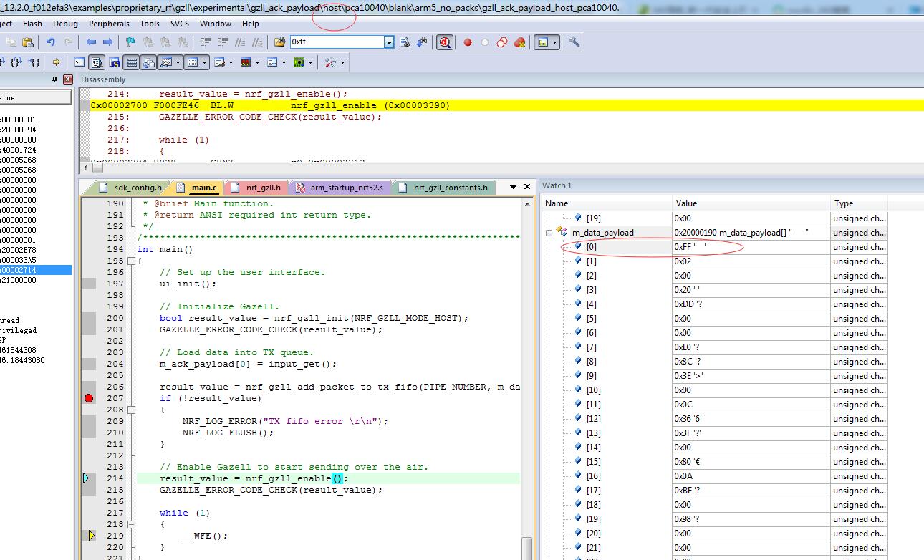Click the Find icon beside the search box
924x560 pixels.
tap(405, 42)
